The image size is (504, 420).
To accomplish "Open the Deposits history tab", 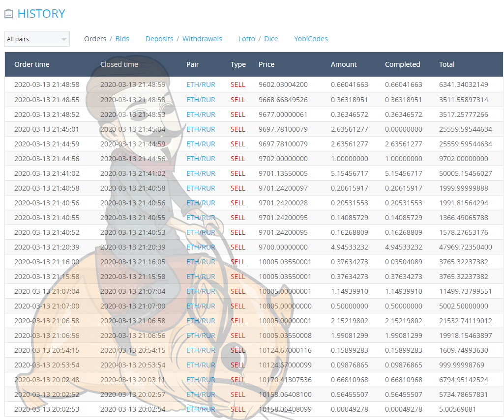I will point(159,39).
